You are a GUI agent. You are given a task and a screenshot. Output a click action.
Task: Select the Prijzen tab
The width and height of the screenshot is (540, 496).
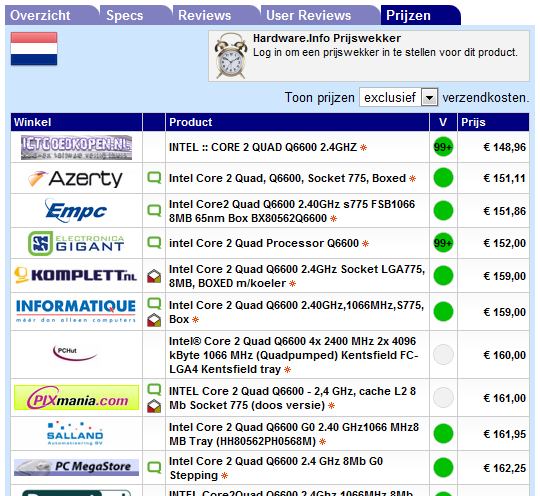point(420,15)
